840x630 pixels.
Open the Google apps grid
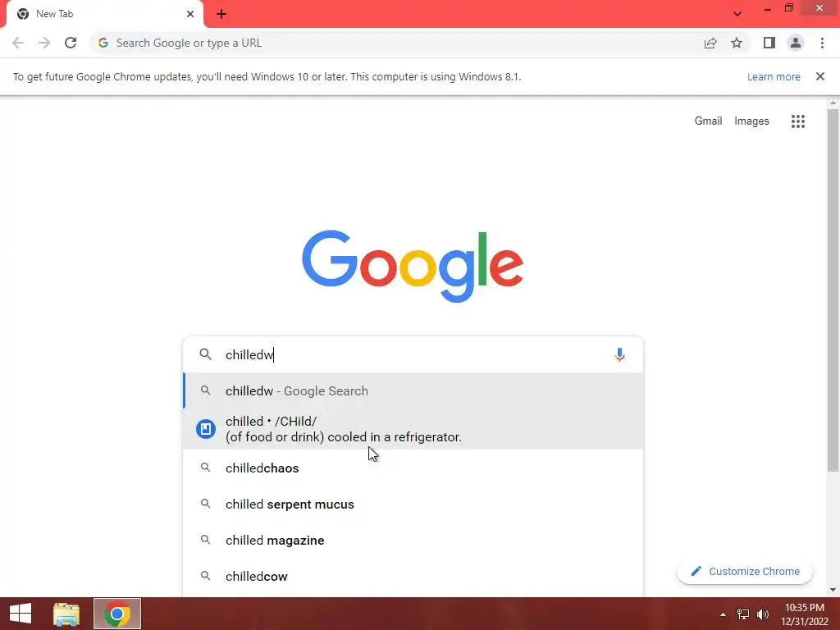coord(797,121)
